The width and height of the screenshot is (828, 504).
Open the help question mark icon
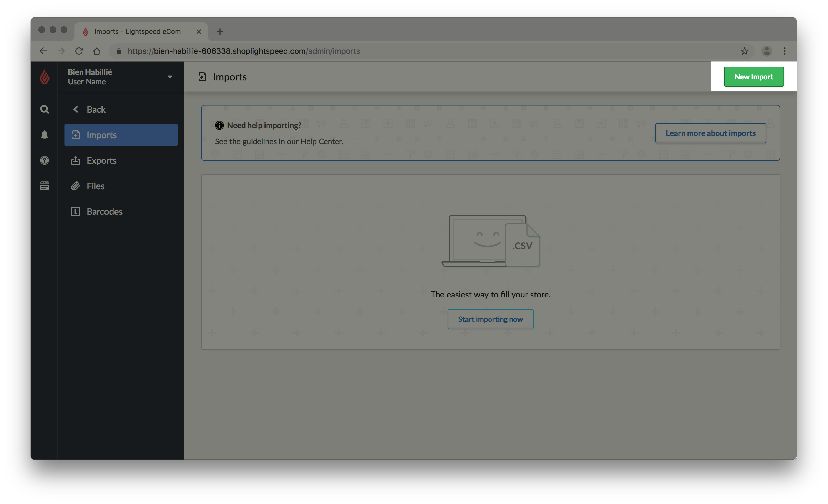pos(44,160)
